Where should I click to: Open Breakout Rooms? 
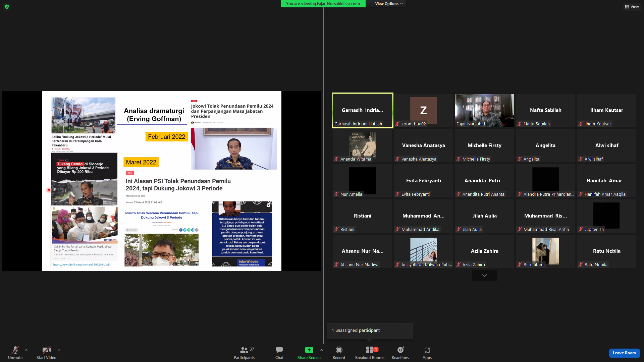pyautogui.click(x=370, y=353)
